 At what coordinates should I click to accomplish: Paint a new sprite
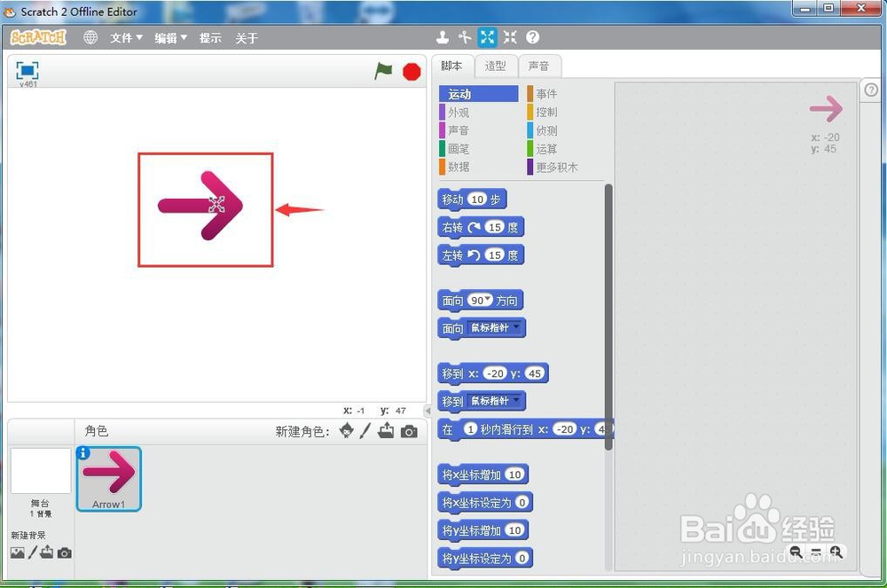pyautogui.click(x=365, y=431)
